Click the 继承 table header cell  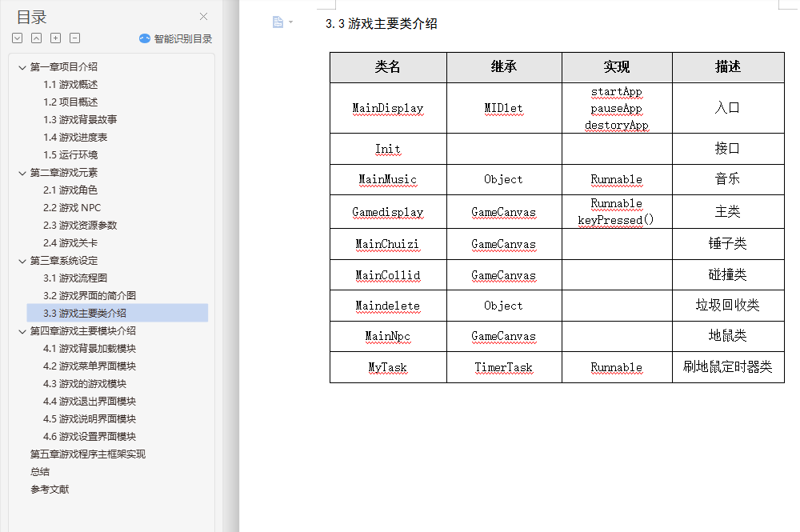click(x=504, y=67)
